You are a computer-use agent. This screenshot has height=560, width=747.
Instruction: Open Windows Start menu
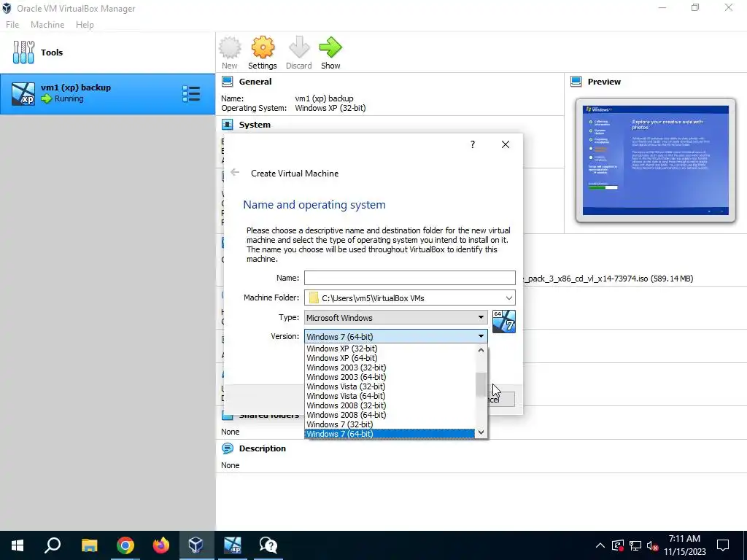(x=18, y=545)
